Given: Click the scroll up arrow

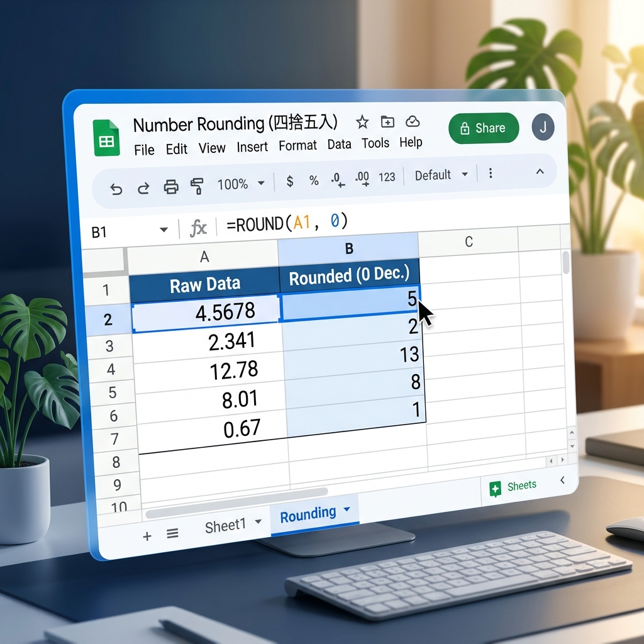Looking at the screenshot, I should [571, 432].
